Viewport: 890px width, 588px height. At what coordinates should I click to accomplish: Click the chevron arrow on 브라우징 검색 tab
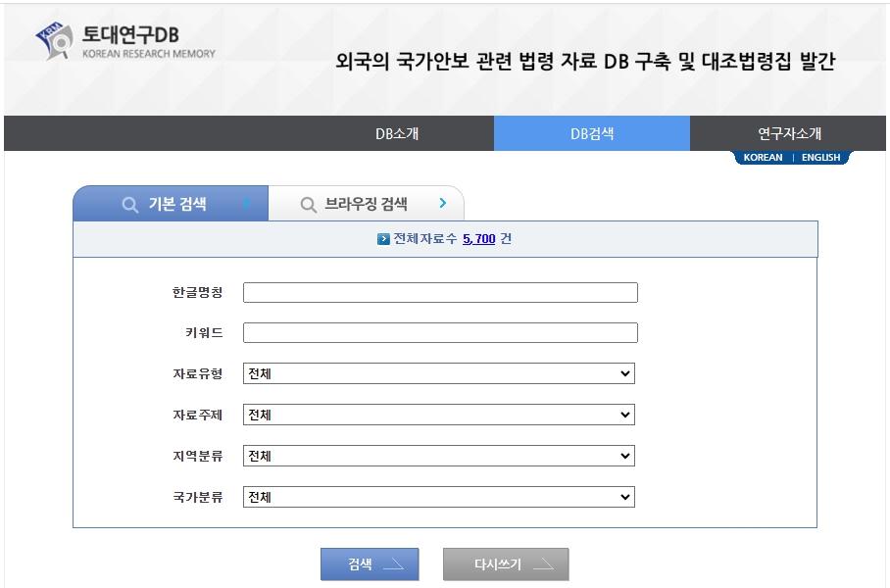pos(443,204)
